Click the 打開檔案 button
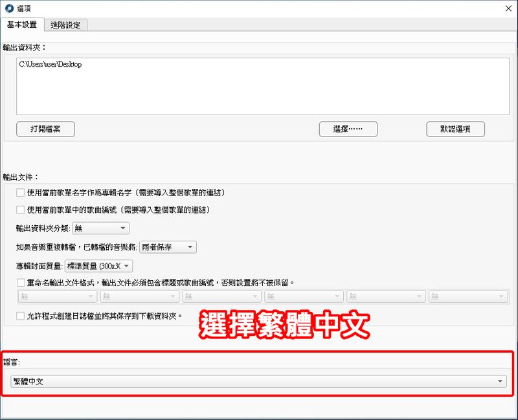Image resolution: width=518 pixels, height=420 pixels. pyautogui.click(x=45, y=129)
